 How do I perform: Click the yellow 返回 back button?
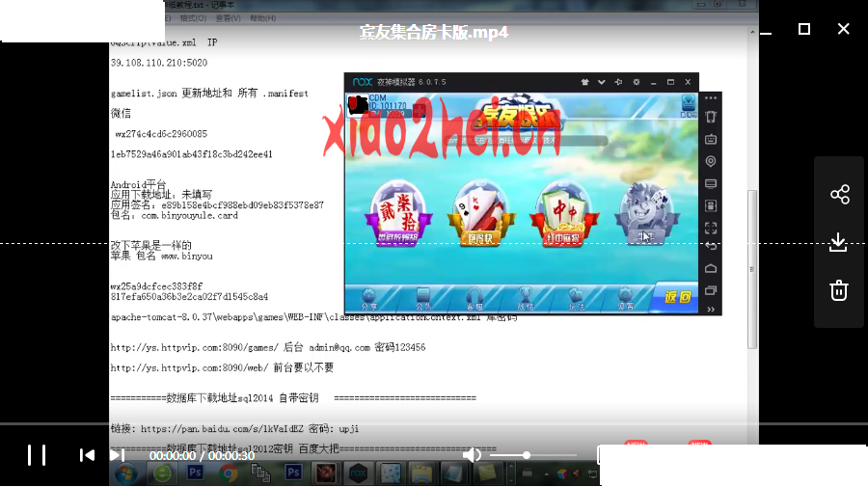click(677, 298)
